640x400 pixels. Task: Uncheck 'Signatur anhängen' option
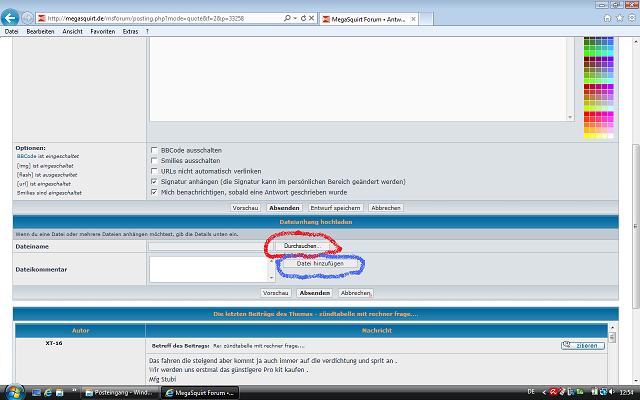pos(153,182)
